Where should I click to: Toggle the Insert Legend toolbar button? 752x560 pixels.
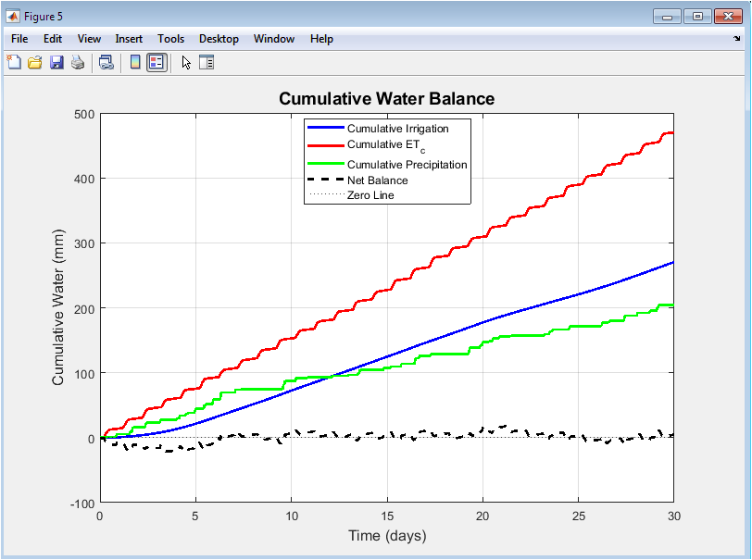click(157, 62)
